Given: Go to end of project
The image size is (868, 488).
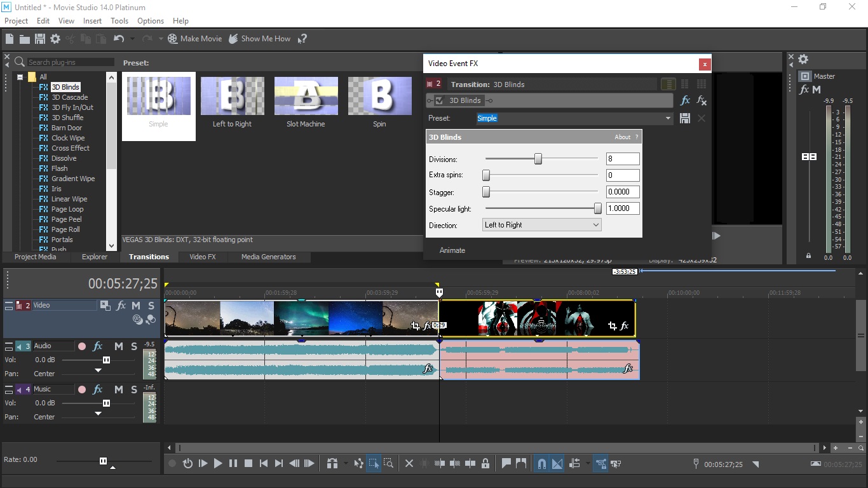Looking at the screenshot, I should click(279, 464).
